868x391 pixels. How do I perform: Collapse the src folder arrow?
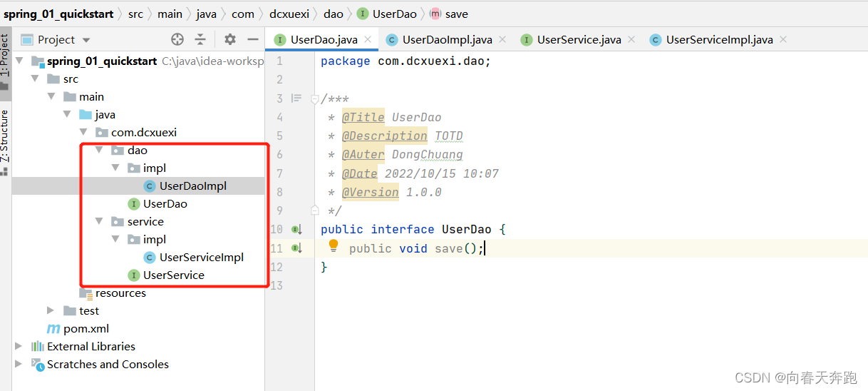click(35, 79)
